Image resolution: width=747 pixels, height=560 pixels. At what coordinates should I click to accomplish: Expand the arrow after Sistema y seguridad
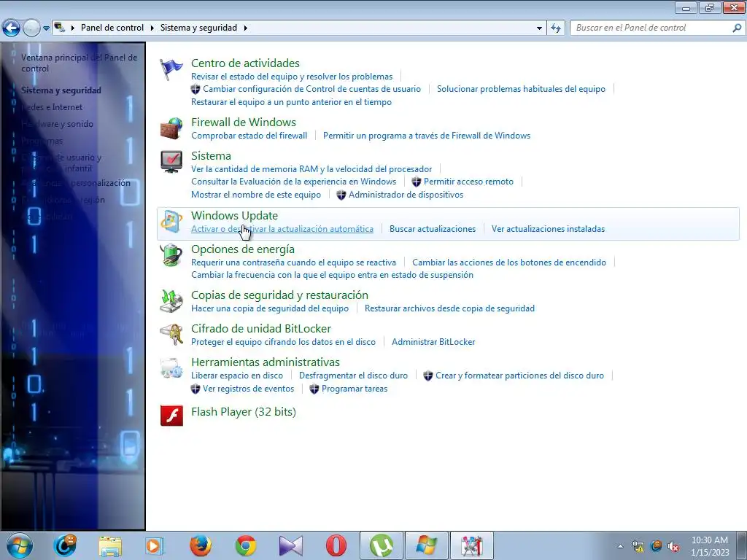click(x=245, y=28)
